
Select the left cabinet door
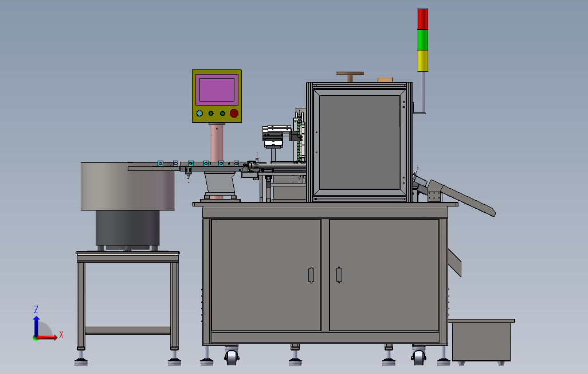(x=266, y=275)
